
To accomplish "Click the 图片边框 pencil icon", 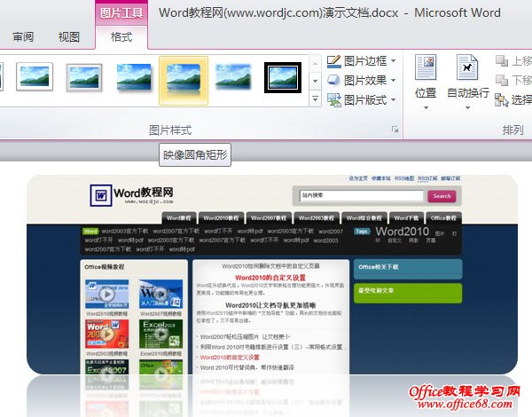I will (x=333, y=61).
